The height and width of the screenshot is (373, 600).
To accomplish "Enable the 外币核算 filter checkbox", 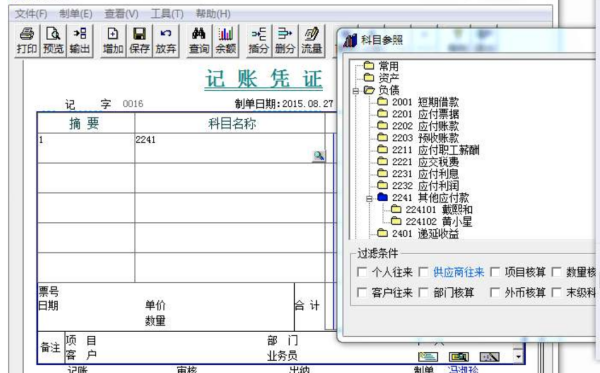I will tap(495, 292).
